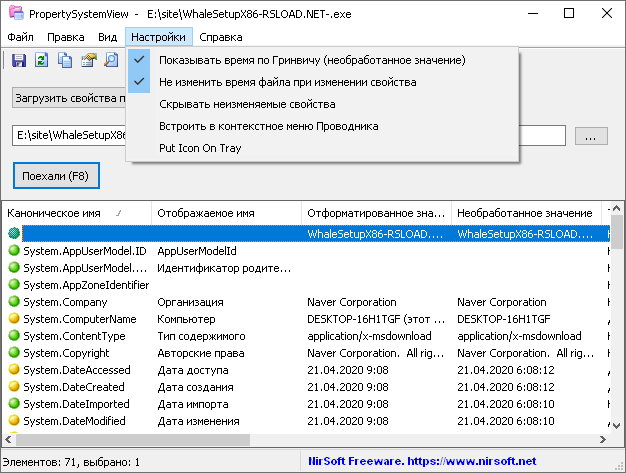Click vertical scrollbar up arrow
The width and height of the screenshot is (626, 473).
click(616, 208)
